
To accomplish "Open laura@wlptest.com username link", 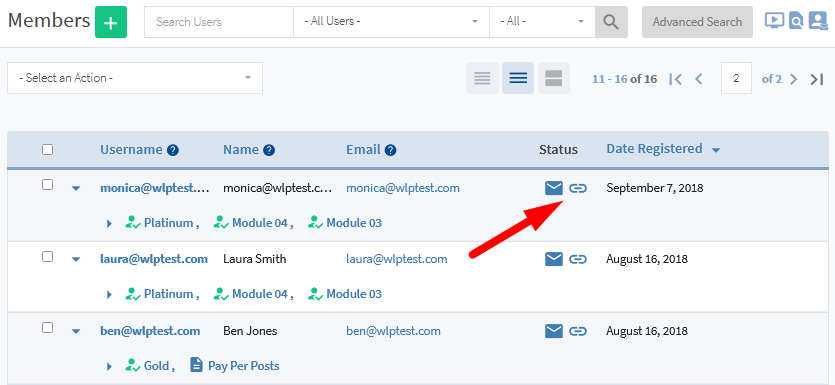I will click(154, 259).
